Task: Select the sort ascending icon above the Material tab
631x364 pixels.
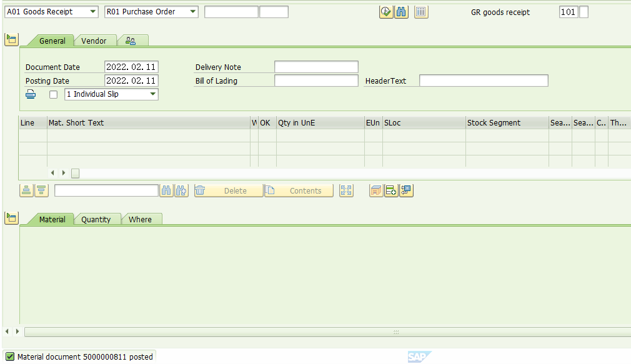Action: (x=26, y=190)
